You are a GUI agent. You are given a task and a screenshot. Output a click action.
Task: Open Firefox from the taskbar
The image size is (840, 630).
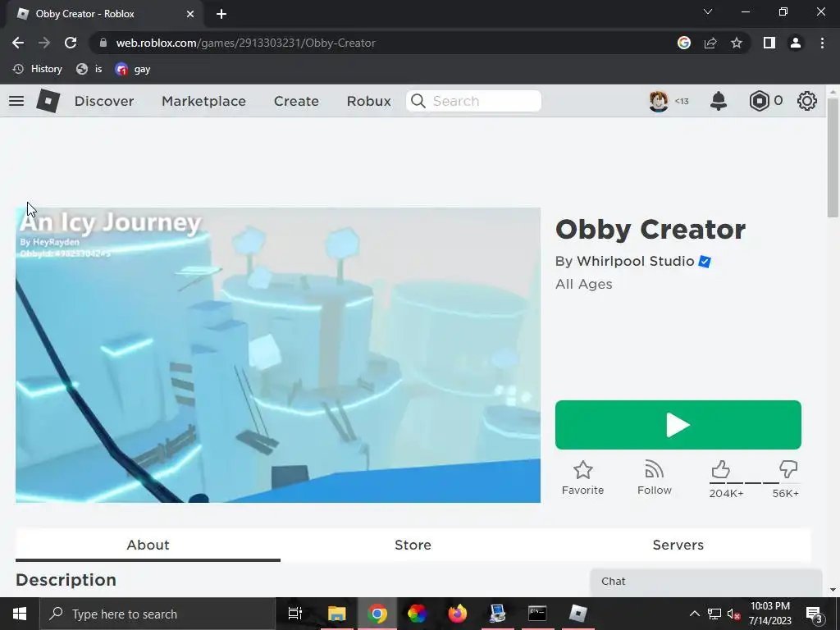pos(457,614)
